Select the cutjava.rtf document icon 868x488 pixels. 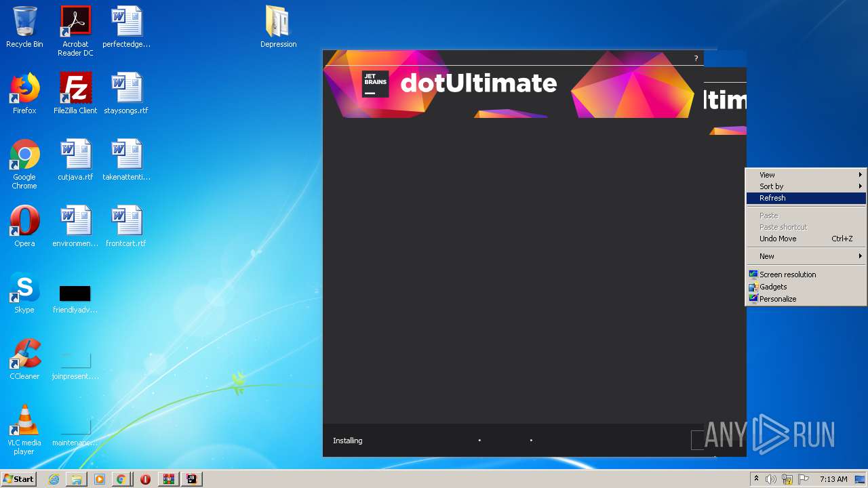(x=75, y=160)
